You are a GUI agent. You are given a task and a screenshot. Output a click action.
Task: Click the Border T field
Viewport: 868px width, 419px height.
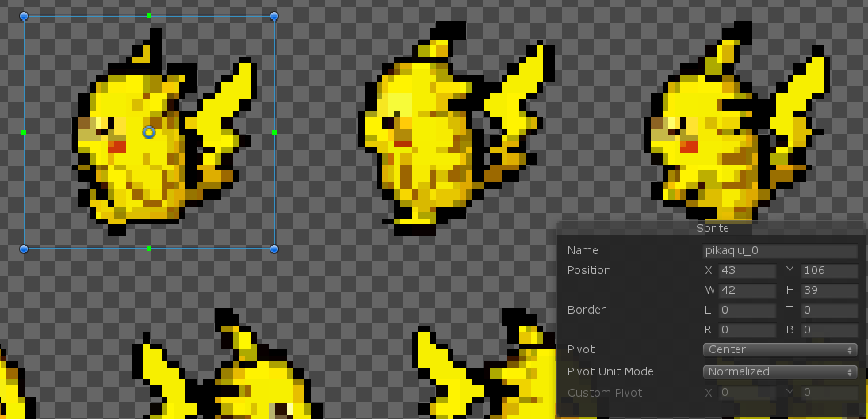coord(829,310)
